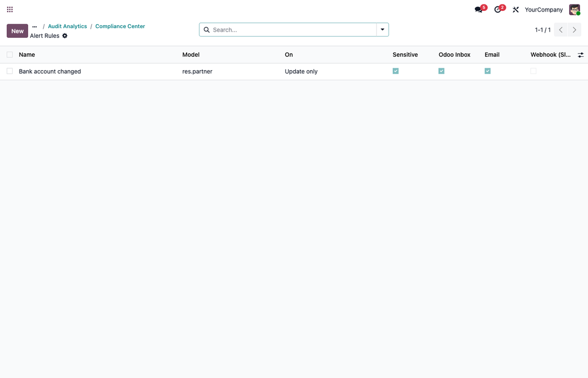Sort by the Email column header
The image size is (588, 378).
492,55
